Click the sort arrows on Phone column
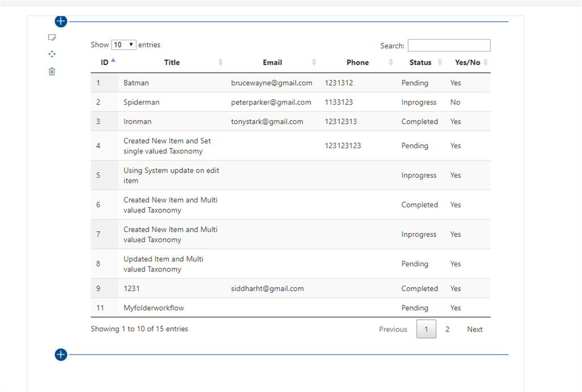The height and width of the screenshot is (392, 582). click(x=390, y=62)
